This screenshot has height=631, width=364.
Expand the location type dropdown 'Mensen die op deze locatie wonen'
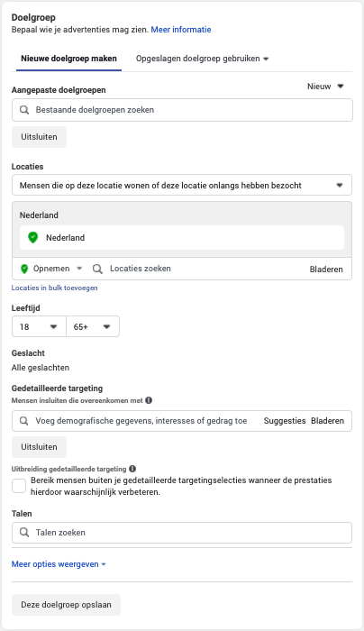[182, 185]
